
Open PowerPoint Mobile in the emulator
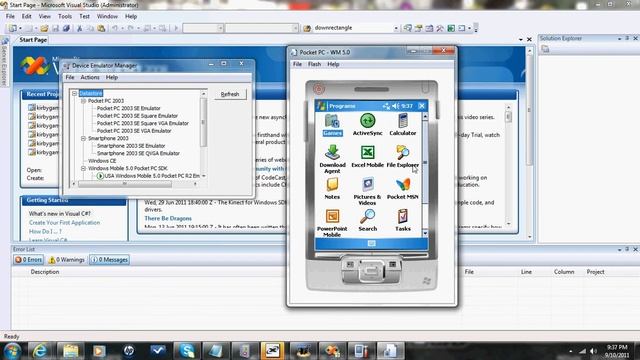click(332, 223)
